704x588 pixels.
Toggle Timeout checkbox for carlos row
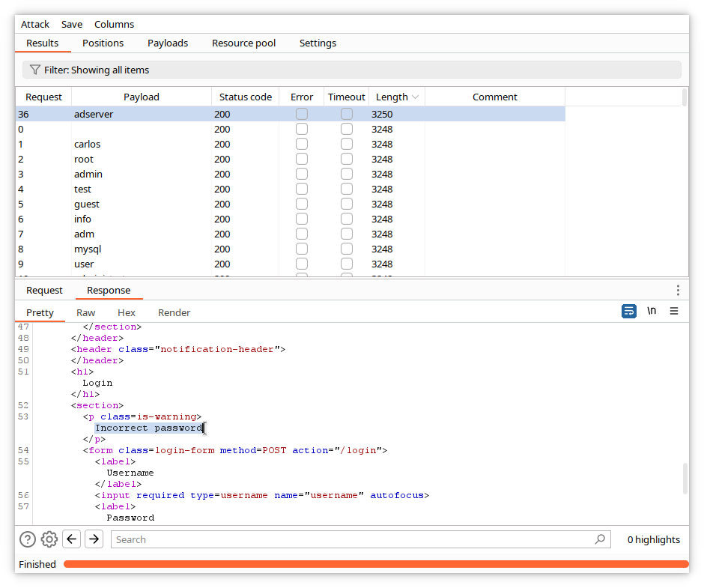(347, 145)
